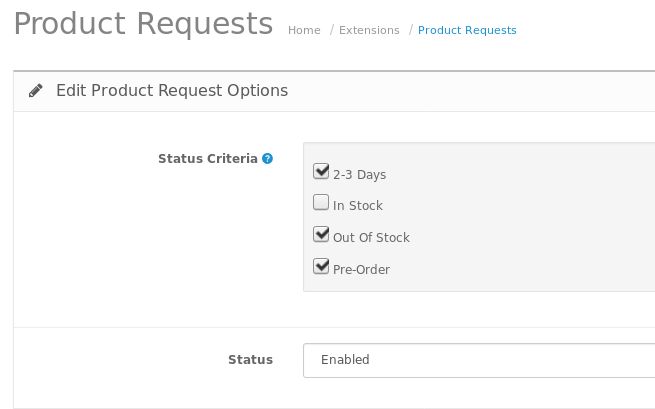Click the Status field label

(250, 360)
